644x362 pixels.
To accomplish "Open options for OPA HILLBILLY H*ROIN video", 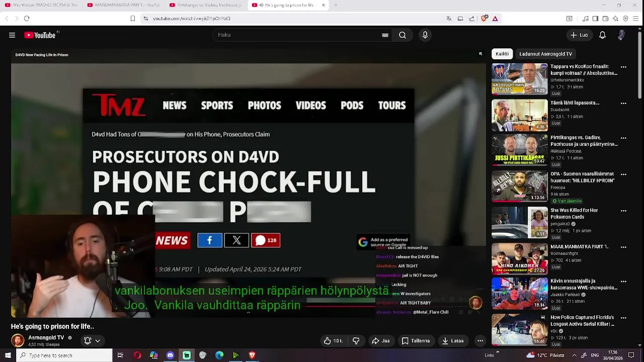I will click(623, 174).
